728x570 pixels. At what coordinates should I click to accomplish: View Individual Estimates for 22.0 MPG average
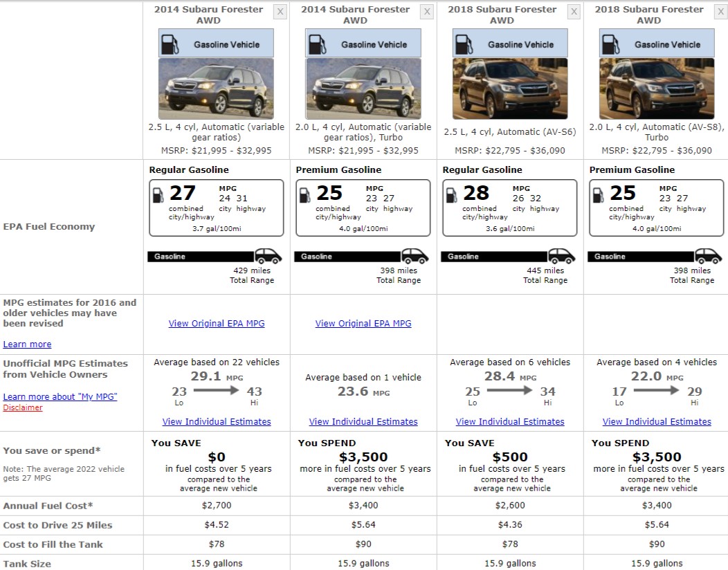click(x=657, y=421)
